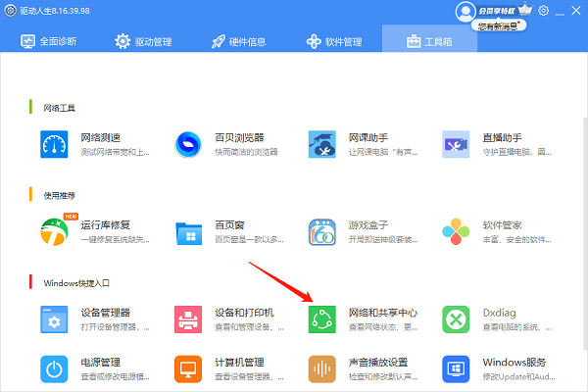The height and width of the screenshot is (392, 588).
Task: Open the 网络和共享中心 green icon
Action: click(x=321, y=319)
